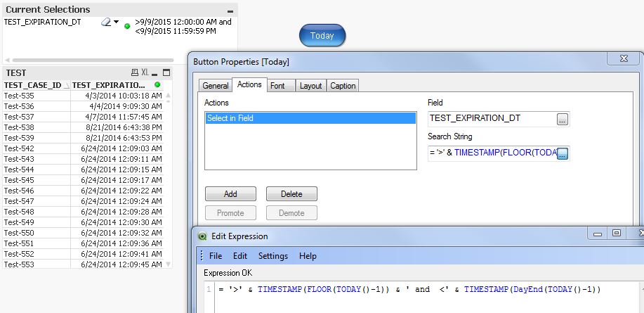This screenshot has width=644, height=313.
Task: Select the Test-542 cell
Action: [x=37, y=148]
